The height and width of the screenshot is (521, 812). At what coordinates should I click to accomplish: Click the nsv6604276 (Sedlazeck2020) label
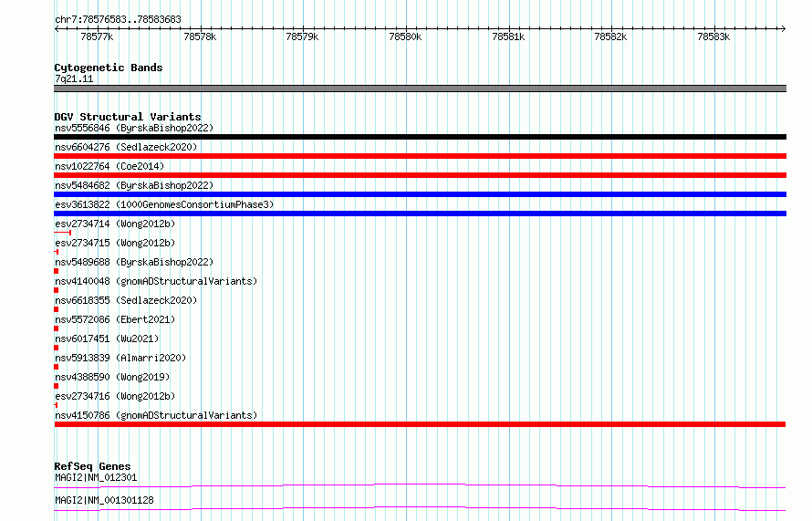pos(126,147)
